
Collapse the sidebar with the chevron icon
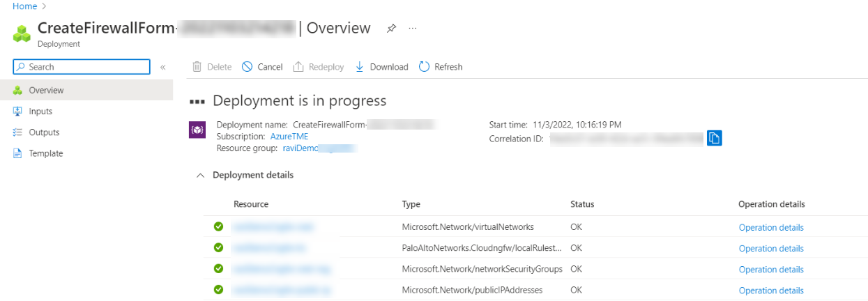pos(163,67)
